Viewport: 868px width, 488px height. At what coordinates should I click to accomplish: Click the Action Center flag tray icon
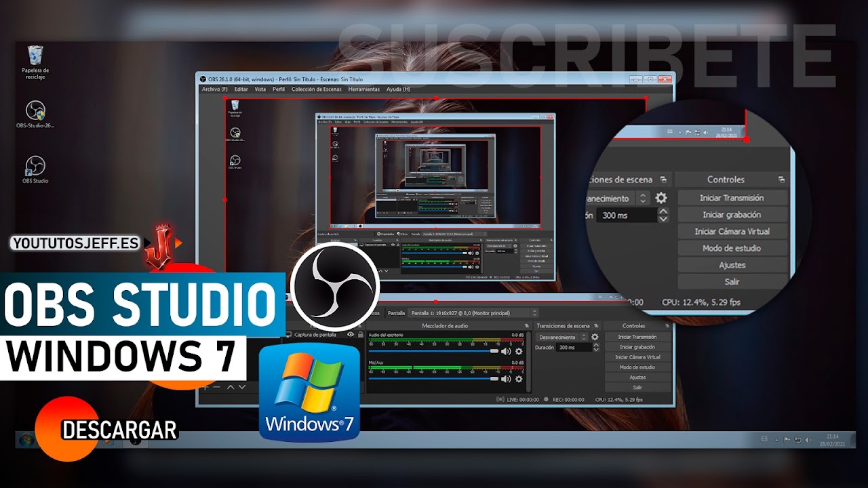pos(787,440)
